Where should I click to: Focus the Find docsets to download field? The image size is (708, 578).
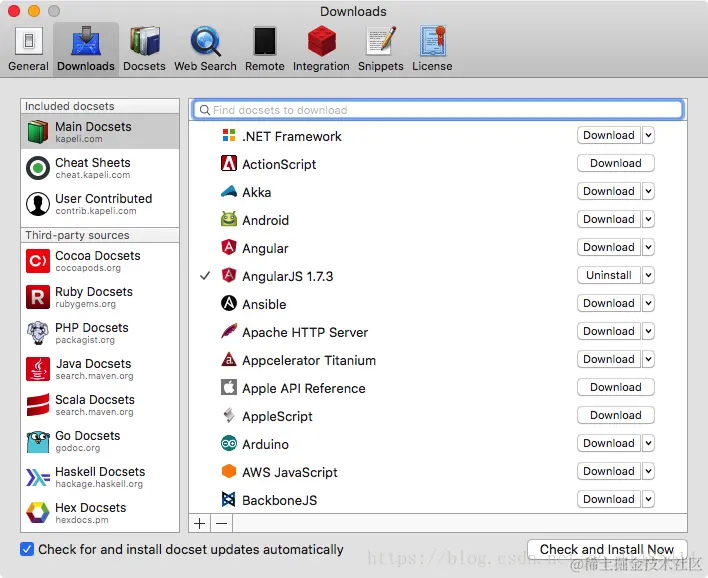pos(438,110)
